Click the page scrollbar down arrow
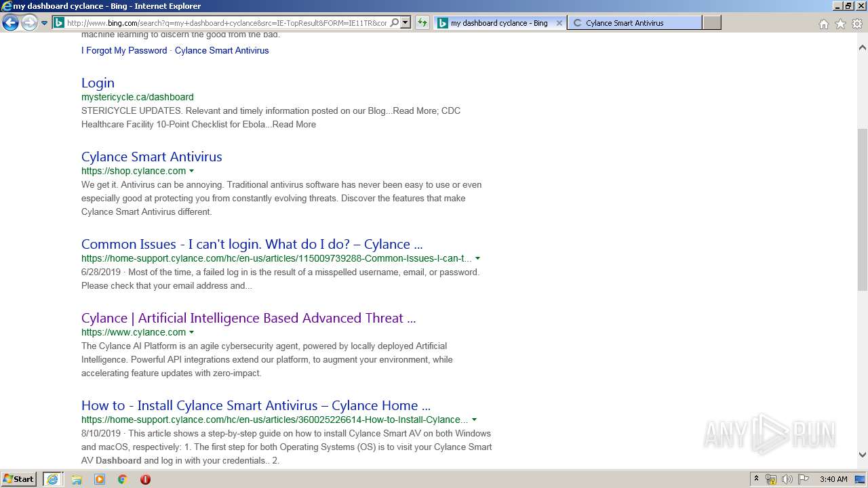 click(x=863, y=455)
